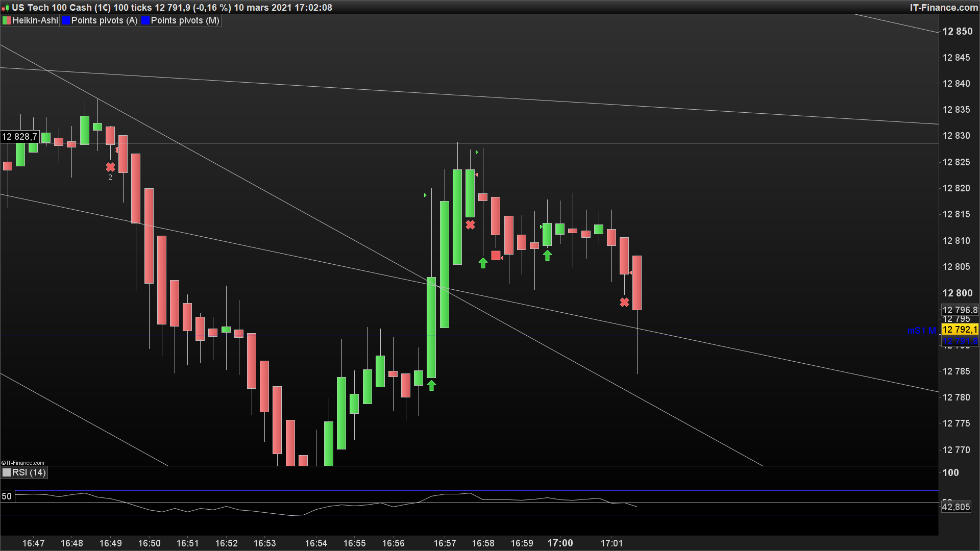Click the 12 828,7 horizontal line price tag

coord(19,137)
